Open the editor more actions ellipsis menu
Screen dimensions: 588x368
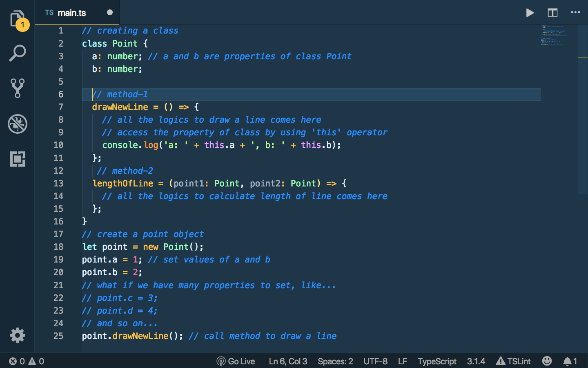575,12
